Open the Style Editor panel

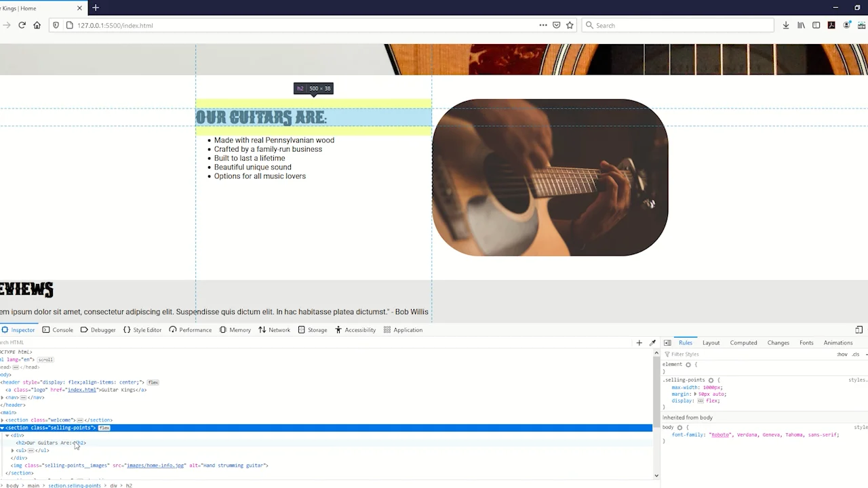click(142, 330)
